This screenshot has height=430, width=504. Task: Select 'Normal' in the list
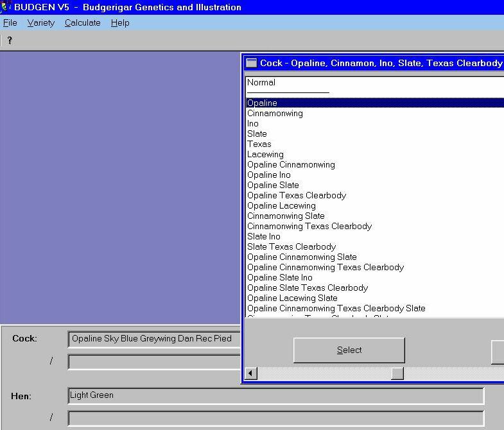tap(375, 83)
